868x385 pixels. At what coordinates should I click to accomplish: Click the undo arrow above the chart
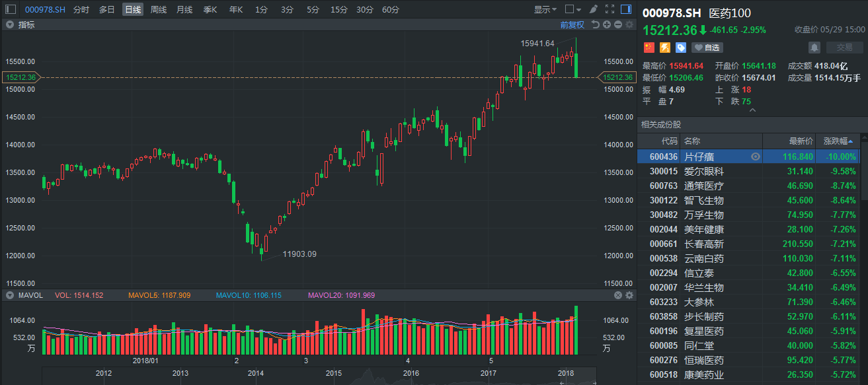click(595, 24)
